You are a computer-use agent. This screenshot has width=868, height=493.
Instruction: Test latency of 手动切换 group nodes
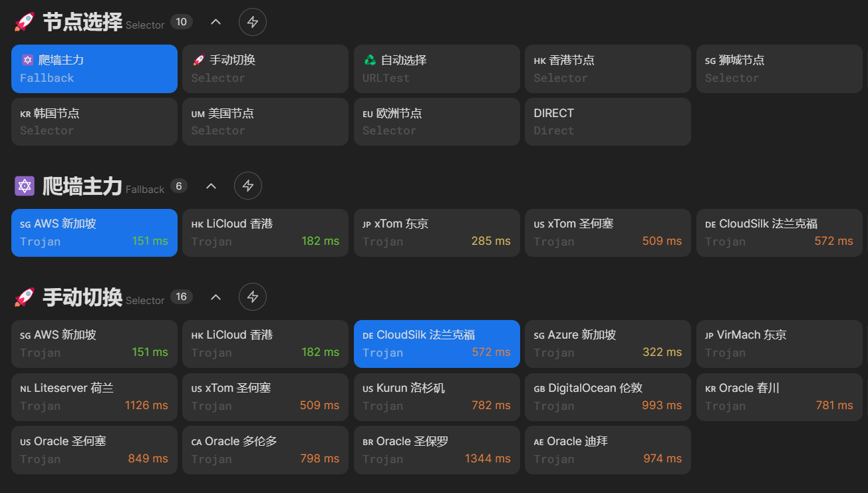253,297
